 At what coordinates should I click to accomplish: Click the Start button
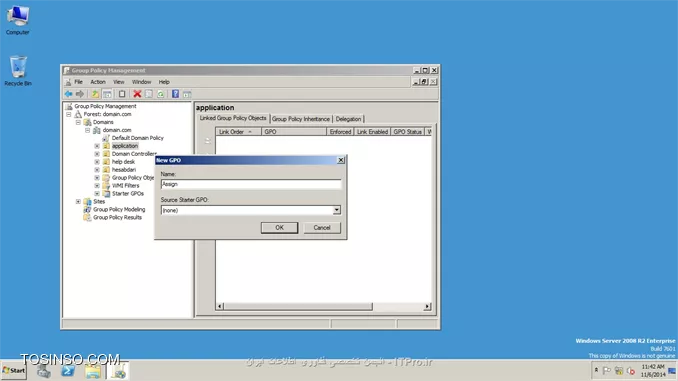pos(13,371)
